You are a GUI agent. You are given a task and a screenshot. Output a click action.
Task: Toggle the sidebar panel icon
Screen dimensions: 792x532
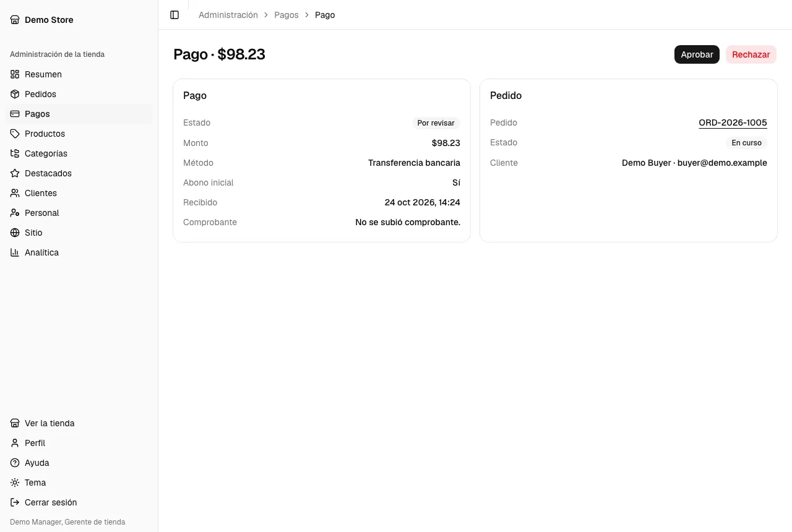click(174, 15)
